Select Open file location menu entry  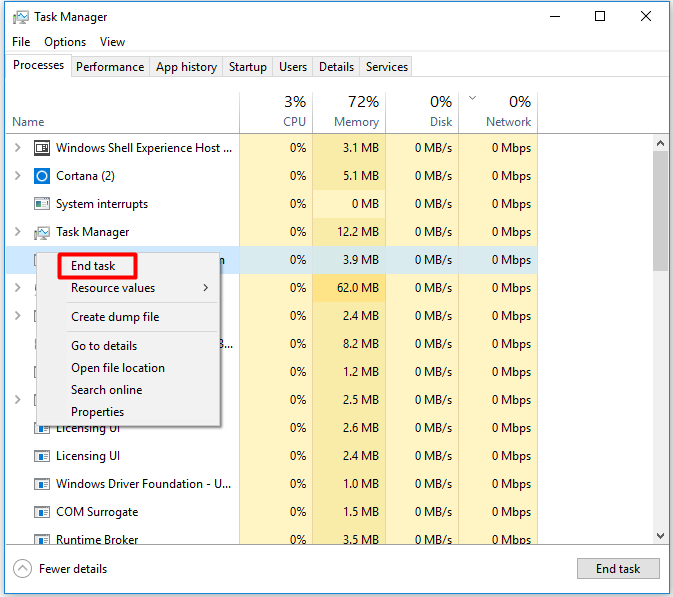click(x=118, y=368)
